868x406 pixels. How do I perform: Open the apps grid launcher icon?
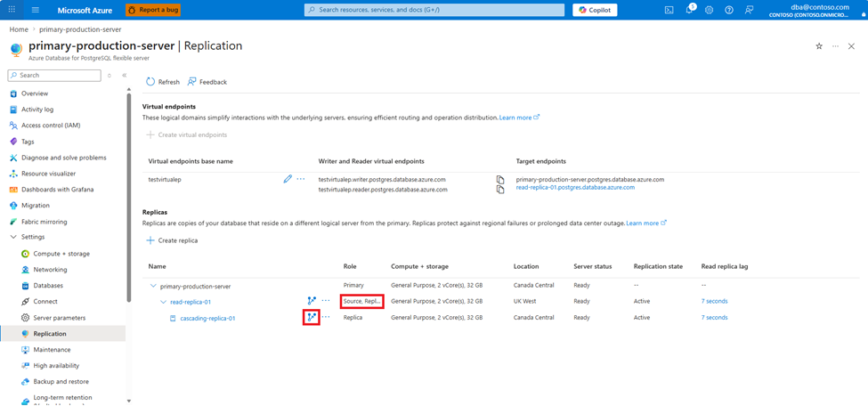(12, 10)
